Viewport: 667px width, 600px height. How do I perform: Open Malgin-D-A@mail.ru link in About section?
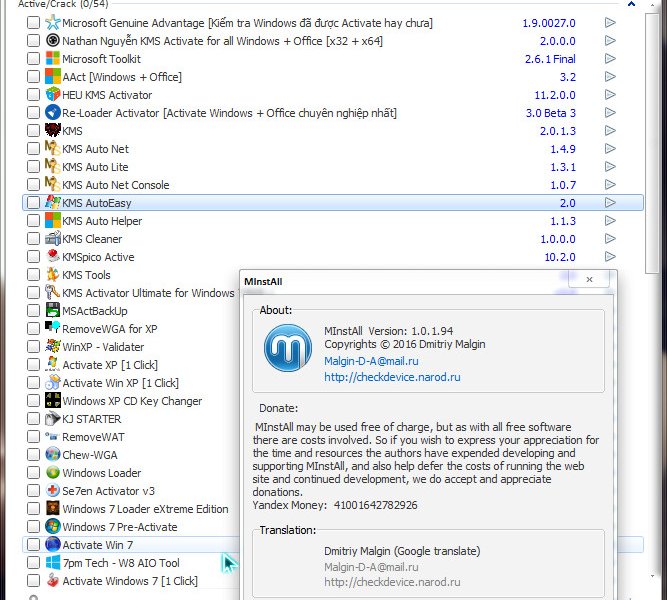click(371, 361)
